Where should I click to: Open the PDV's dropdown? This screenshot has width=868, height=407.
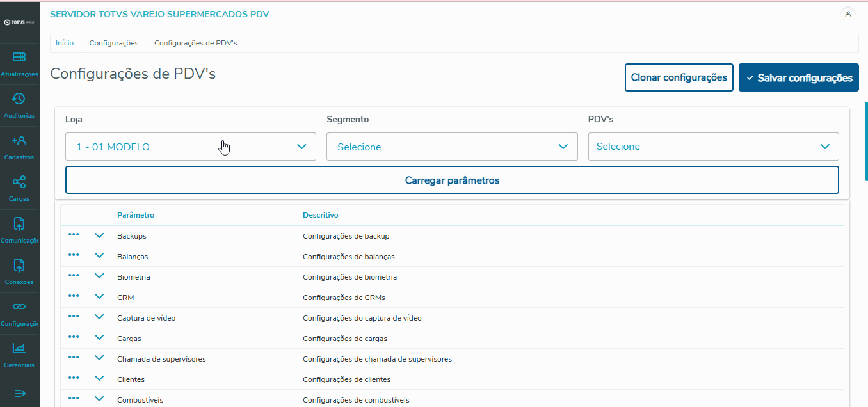click(x=713, y=147)
